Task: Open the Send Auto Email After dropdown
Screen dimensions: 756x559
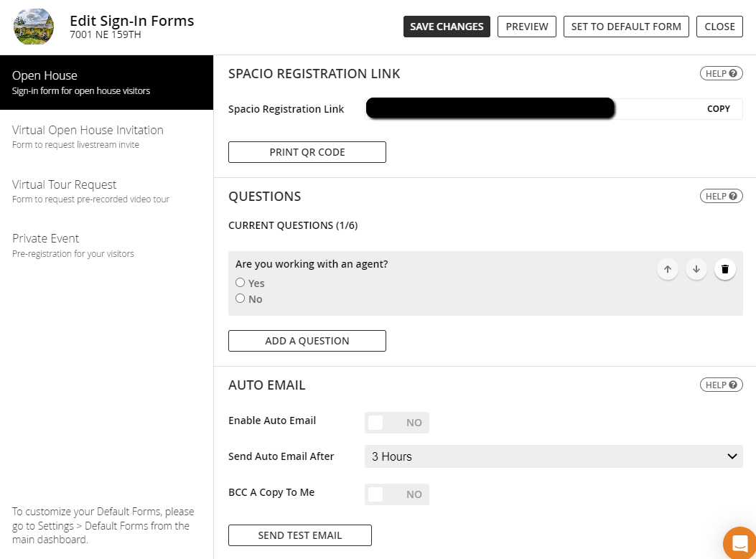Action: (x=553, y=456)
